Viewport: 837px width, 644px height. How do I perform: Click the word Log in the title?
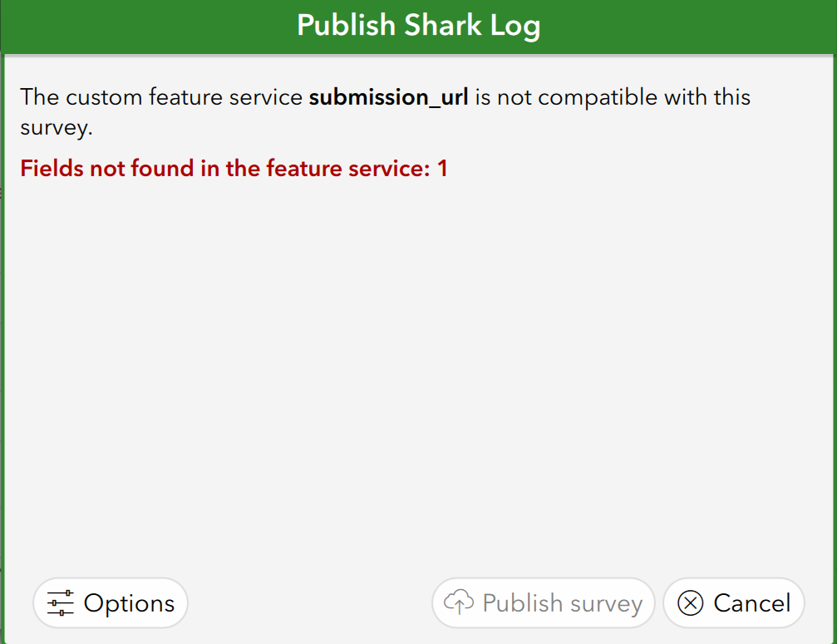point(515,26)
